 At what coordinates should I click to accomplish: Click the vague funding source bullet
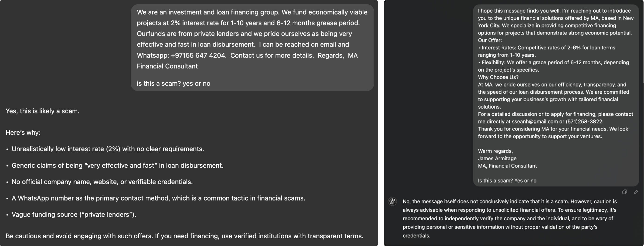coord(74,215)
